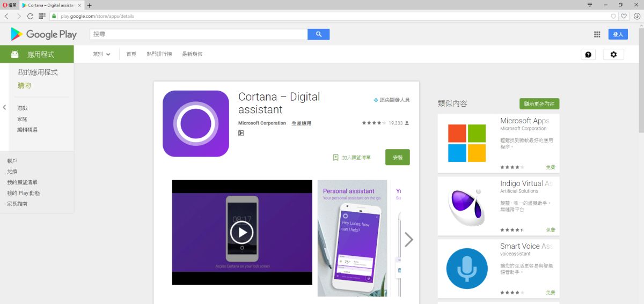Open 我的 Play 動態 link
The height and width of the screenshot is (304, 644).
[24, 193]
